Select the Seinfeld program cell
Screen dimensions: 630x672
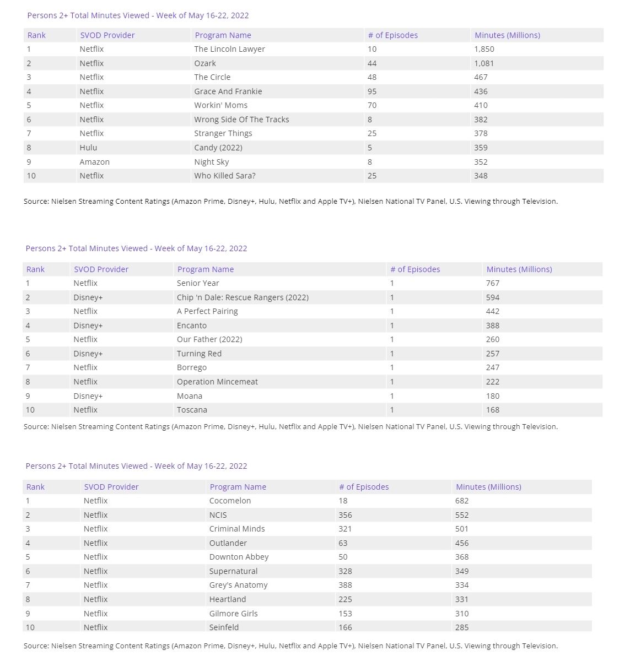tap(224, 627)
